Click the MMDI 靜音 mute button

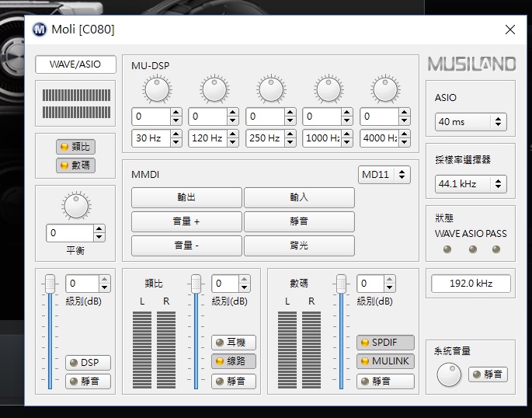tap(299, 221)
